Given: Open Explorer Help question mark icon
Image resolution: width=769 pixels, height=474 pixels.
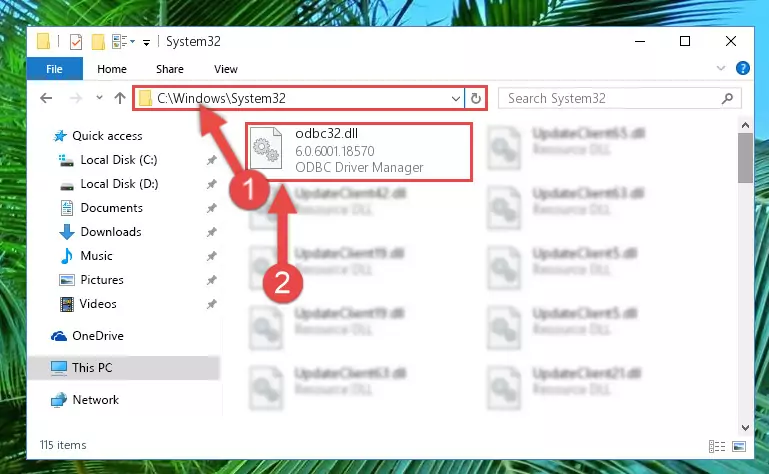Looking at the screenshot, I should tap(743, 68).
